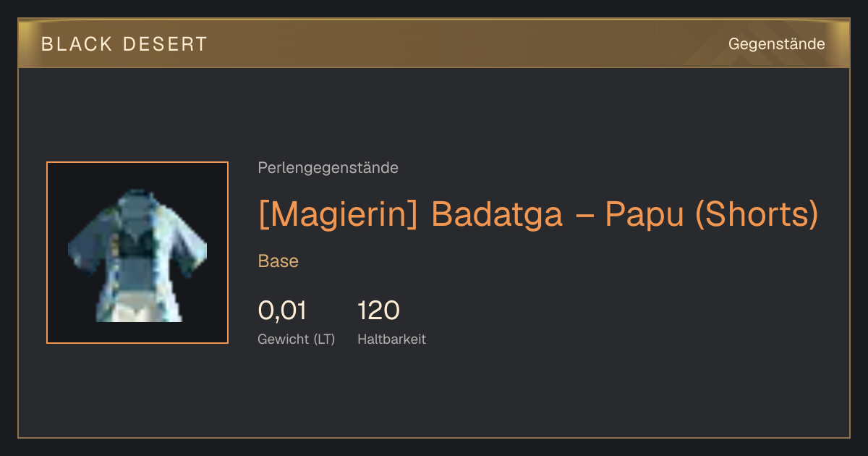Click the BLACK DESERT logo text
868x456 pixels.
coord(124,44)
